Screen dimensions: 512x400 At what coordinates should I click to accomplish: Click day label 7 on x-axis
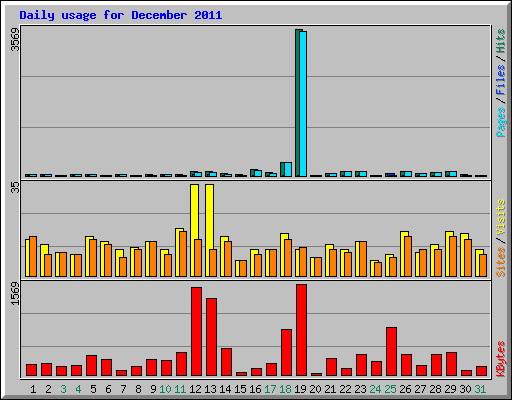pos(123,389)
